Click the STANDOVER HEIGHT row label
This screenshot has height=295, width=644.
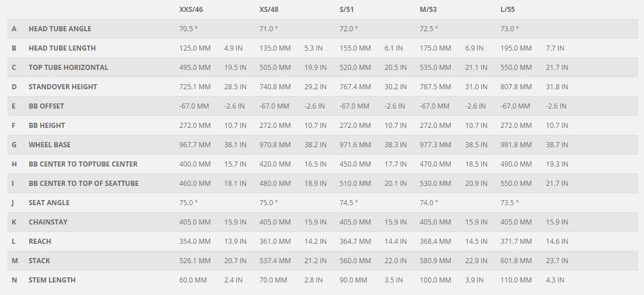(63, 87)
